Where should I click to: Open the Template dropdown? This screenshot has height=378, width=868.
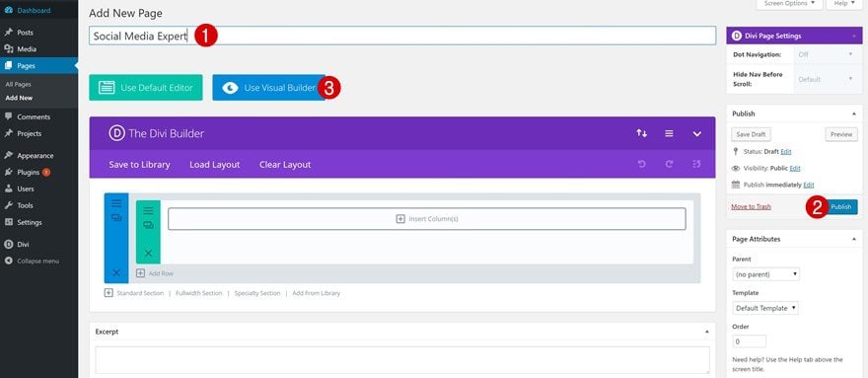pos(765,308)
